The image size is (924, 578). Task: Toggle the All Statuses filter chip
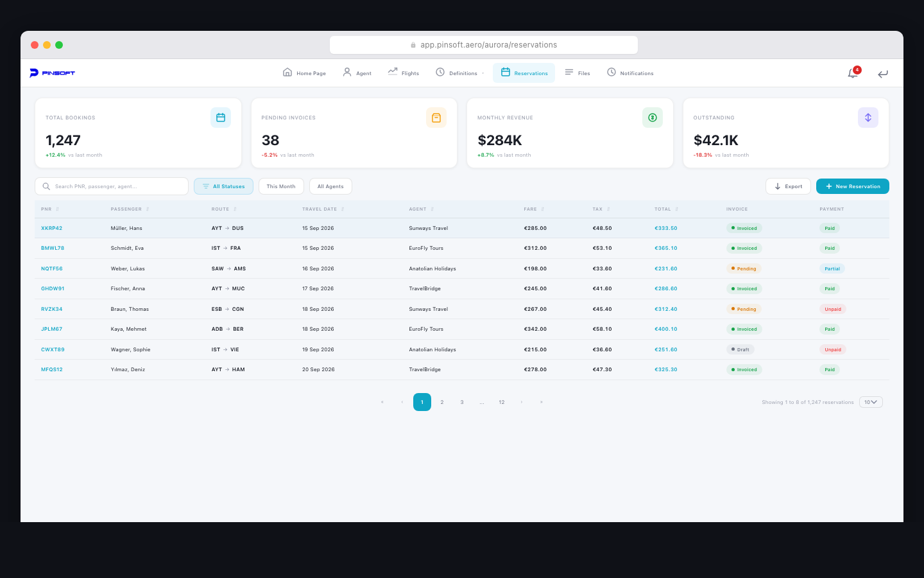tap(223, 186)
